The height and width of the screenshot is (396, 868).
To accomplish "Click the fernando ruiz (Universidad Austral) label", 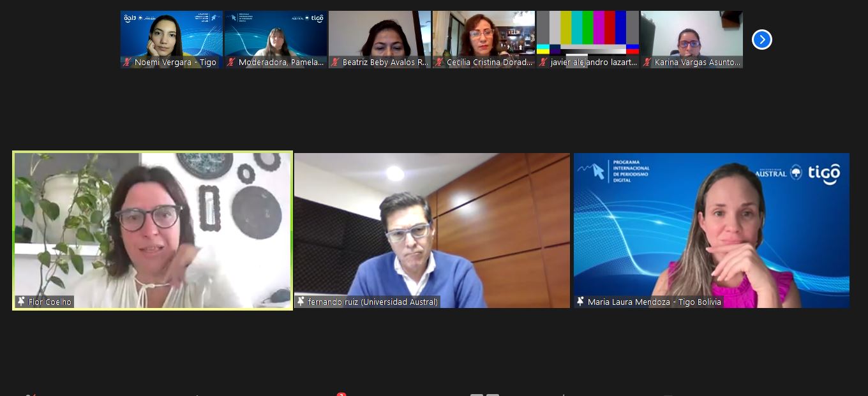I will pyautogui.click(x=373, y=302).
